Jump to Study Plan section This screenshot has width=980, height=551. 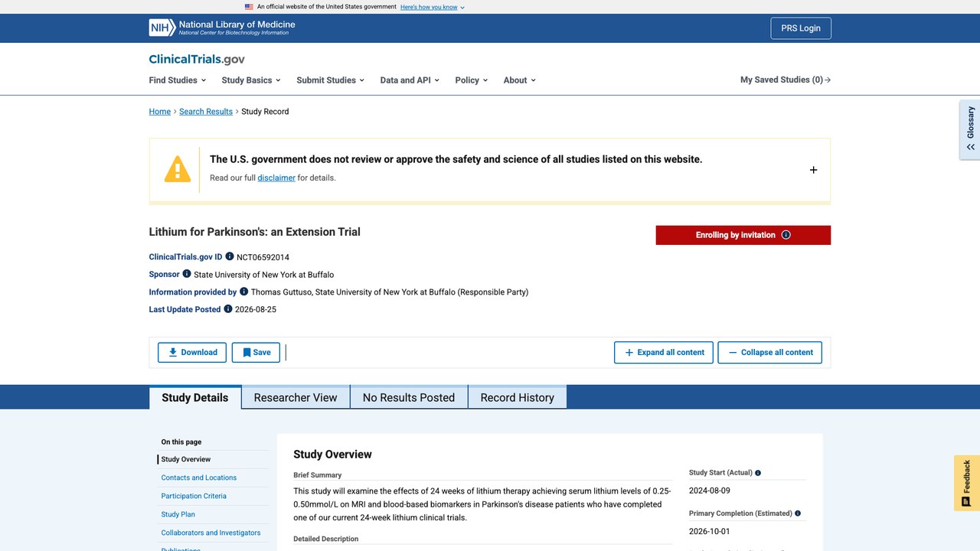click(x=178, y=514)
